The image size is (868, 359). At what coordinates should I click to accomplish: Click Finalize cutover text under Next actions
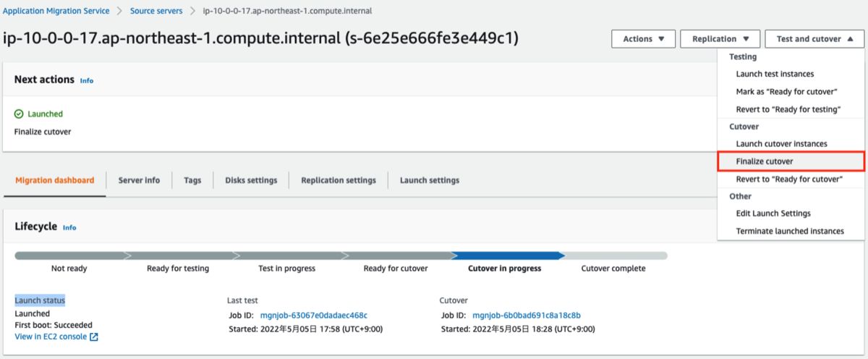pos(43,132)
